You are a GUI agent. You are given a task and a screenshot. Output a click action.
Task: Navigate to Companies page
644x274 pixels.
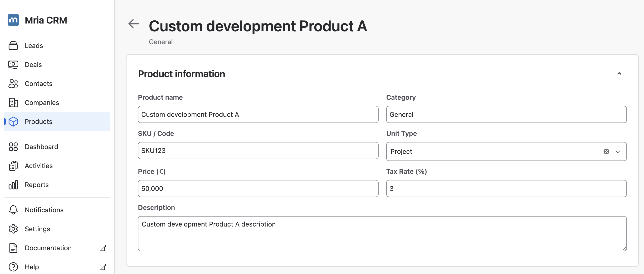coord(57,103)
